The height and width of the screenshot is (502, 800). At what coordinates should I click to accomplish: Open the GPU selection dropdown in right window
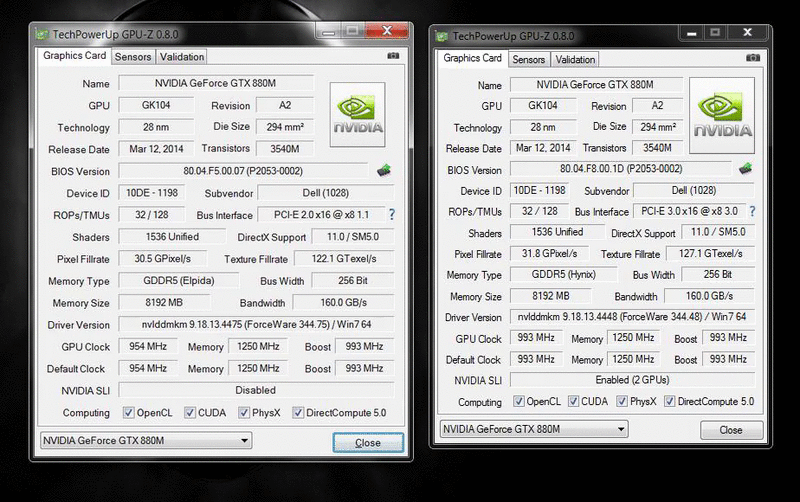coord(534,429)
